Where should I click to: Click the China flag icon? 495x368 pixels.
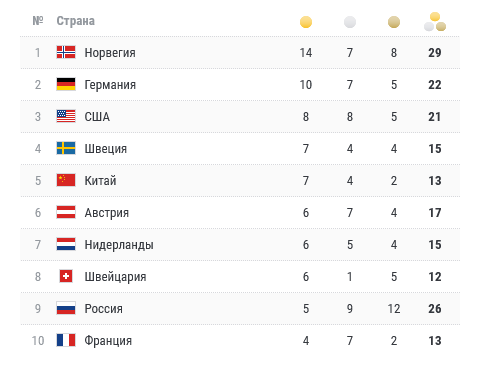click(x=66, y=180)
